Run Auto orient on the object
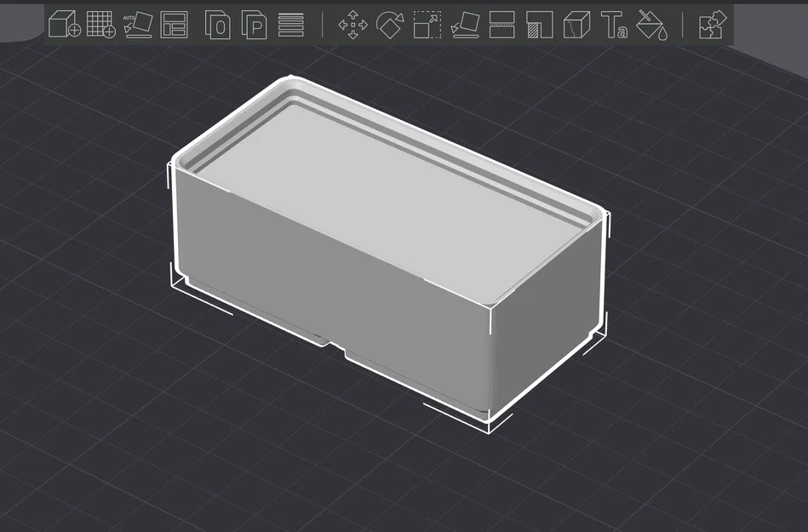 click(x=138, y=24)
